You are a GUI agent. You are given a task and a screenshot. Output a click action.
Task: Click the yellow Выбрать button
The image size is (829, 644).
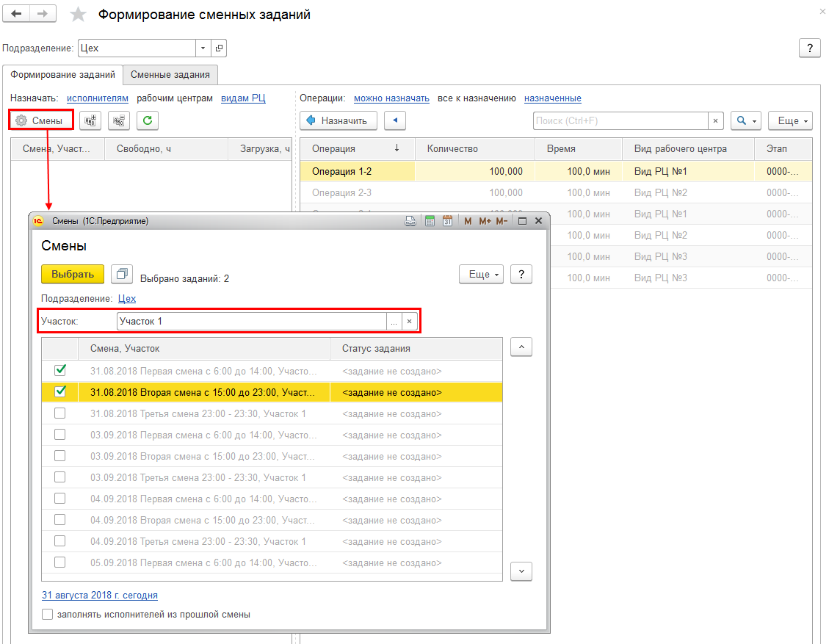tap(73, 274)
